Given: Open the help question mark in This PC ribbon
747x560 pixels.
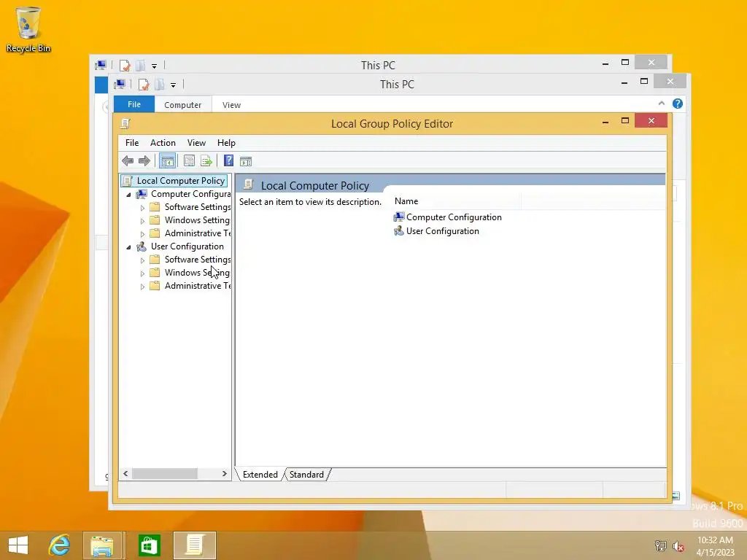Looking at the screenshot, I should pyautogui.click(x=678, y=104).
